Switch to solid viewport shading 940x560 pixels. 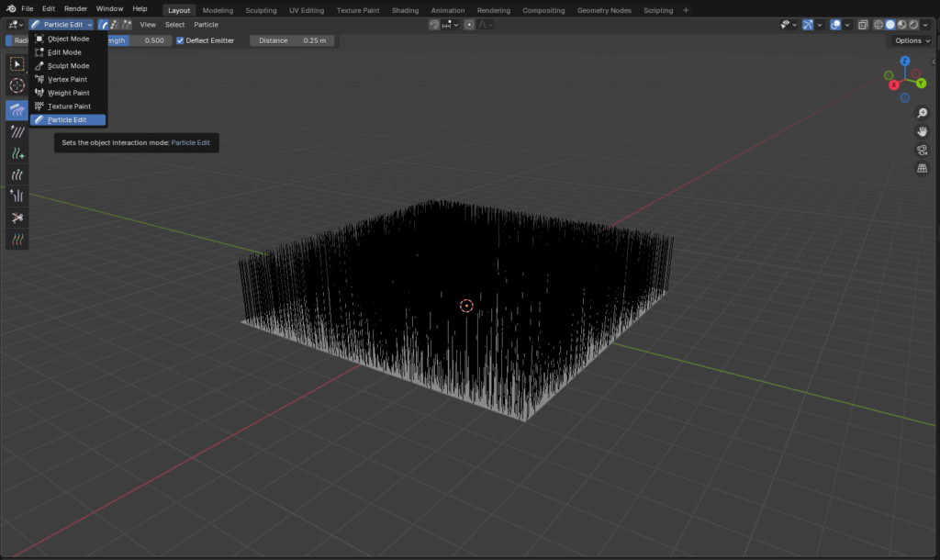pyautogui.click(x=890, y=25)
